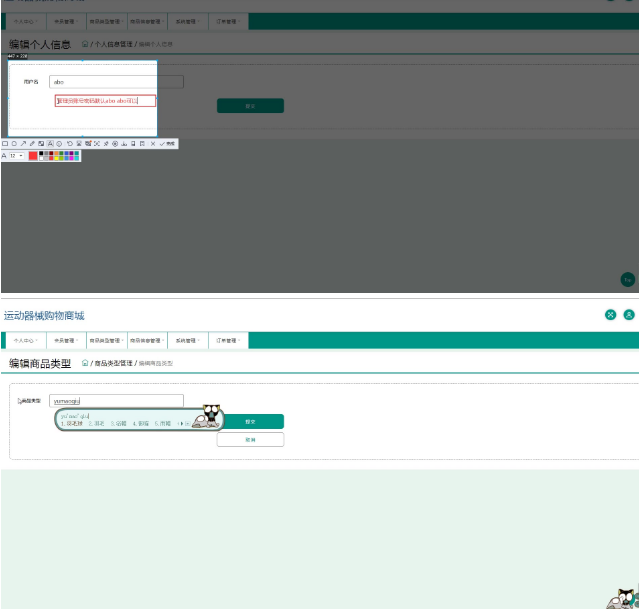Click the IME owl mascot icon

208,416
